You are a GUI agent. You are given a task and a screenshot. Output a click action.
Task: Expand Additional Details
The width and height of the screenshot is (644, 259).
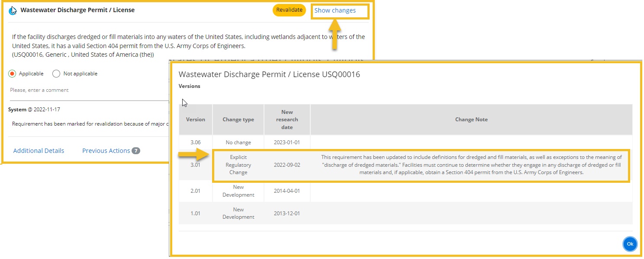(39, 151)
